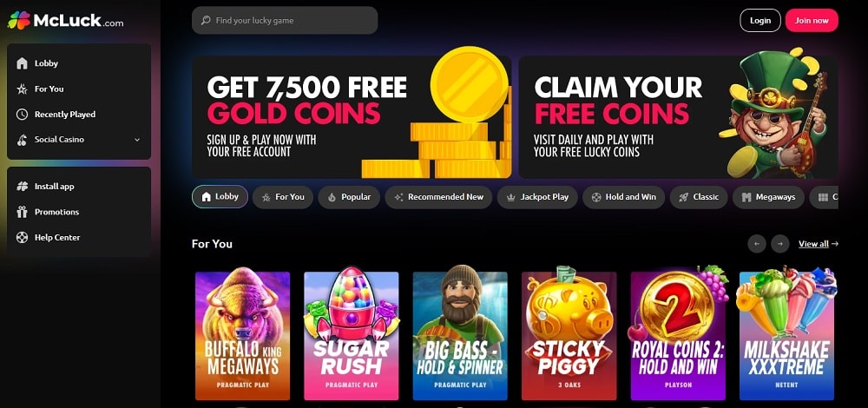
Task: Focus the Find your lucky game field
Action: click(x=285, y=21)
